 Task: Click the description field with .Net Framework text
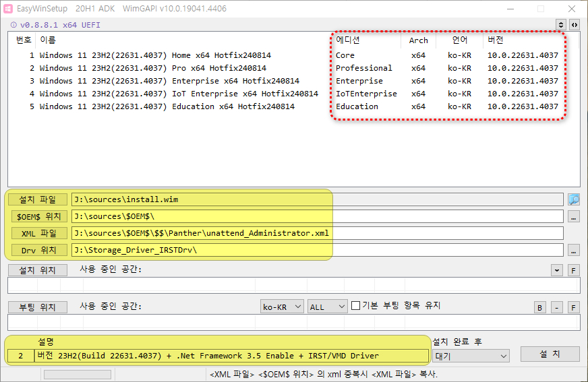231,356
